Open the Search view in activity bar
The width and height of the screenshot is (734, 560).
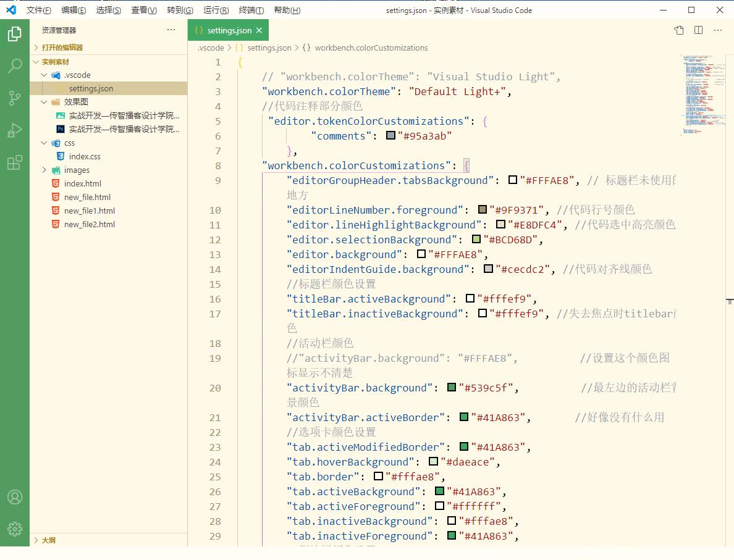click(14, 66)
